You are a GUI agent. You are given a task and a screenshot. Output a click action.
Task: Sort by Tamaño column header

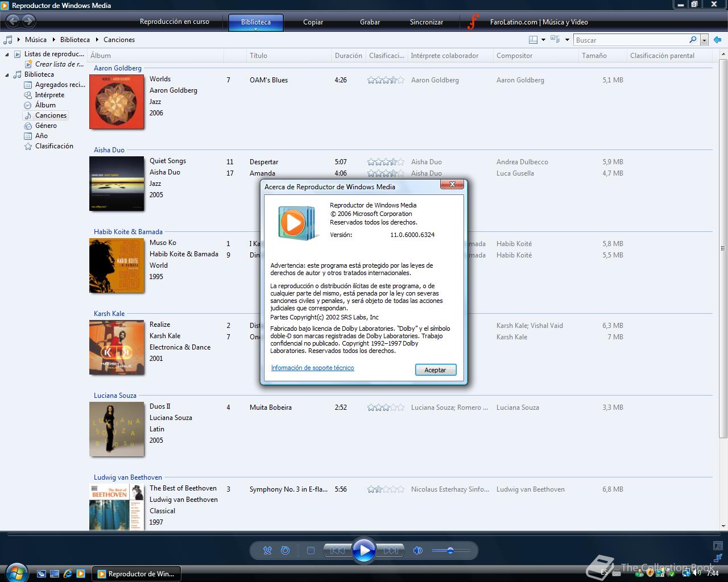(x=602, y=56)
